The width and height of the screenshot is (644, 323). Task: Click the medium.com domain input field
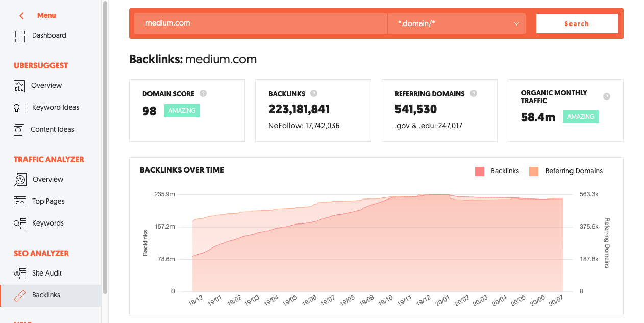coord(261,23)
